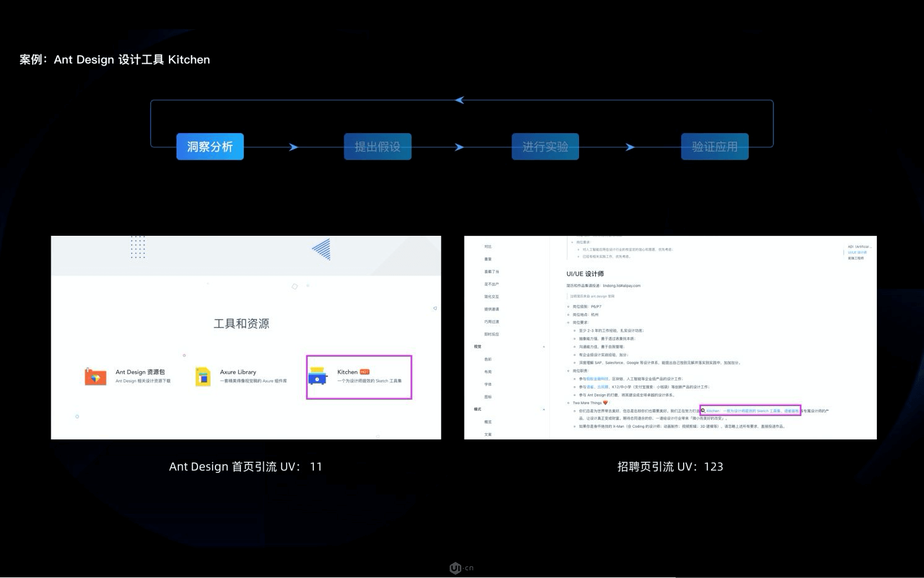The width and height of the screenshot is (924, 578).
Task: Click the Ant Design 资源包 folder icon
Action: coord(95,376)
